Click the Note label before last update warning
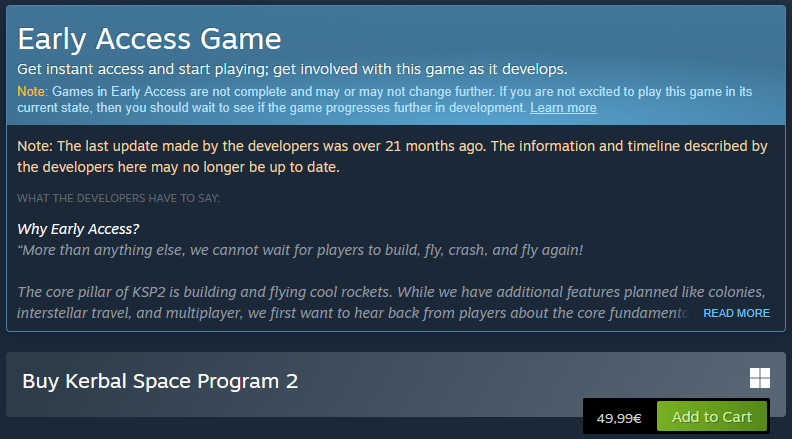The image size is (792, 439). tap(35, 146)
